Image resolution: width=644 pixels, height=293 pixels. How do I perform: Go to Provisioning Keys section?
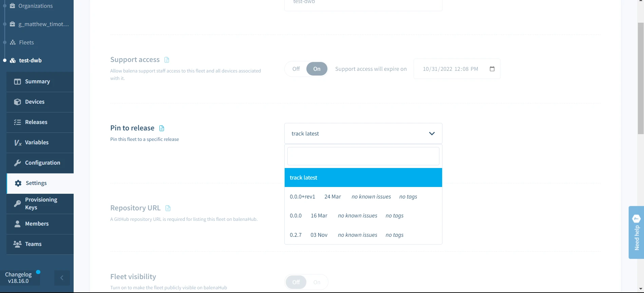tap(41, 204)
